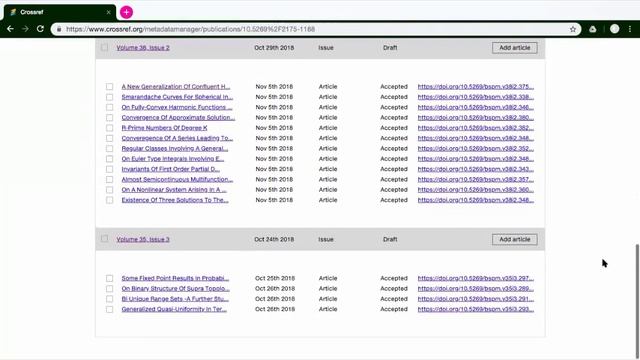Select the Regular Classes Involving A General checkbox

click(109, 149)
